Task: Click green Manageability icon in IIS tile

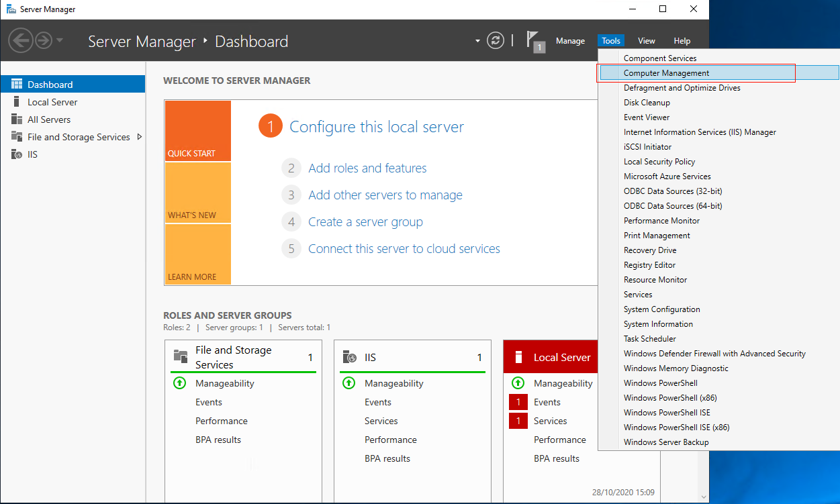Action: [x=348, y=383]
